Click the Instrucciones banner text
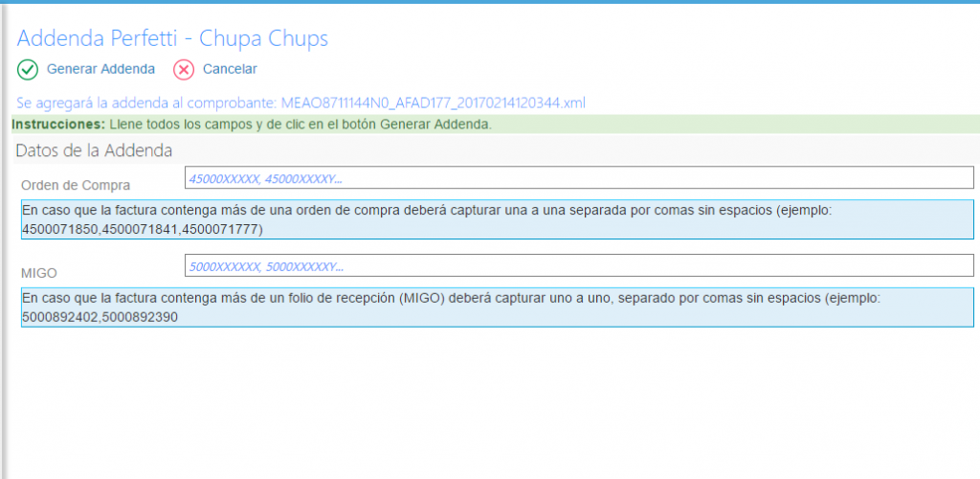This screenshot has width=980, height=479. click(x=252, y=124)
